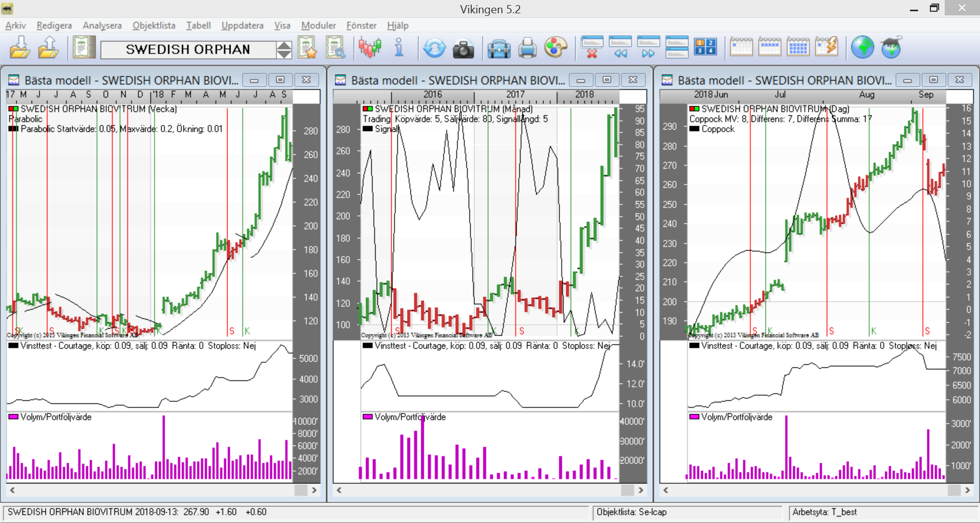Maximize the left weekly chart window

pos(280,80)
